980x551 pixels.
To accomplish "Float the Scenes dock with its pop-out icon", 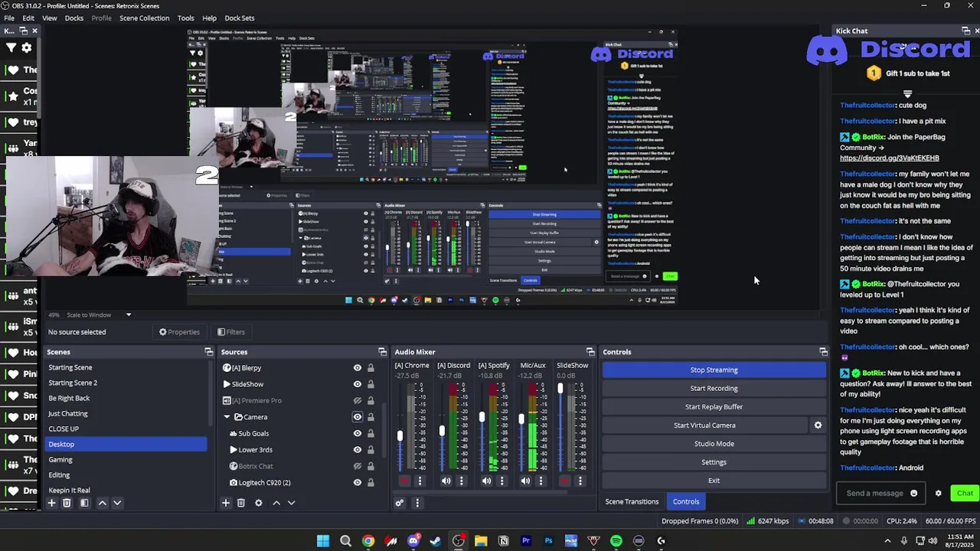I will tap(208, 352).
